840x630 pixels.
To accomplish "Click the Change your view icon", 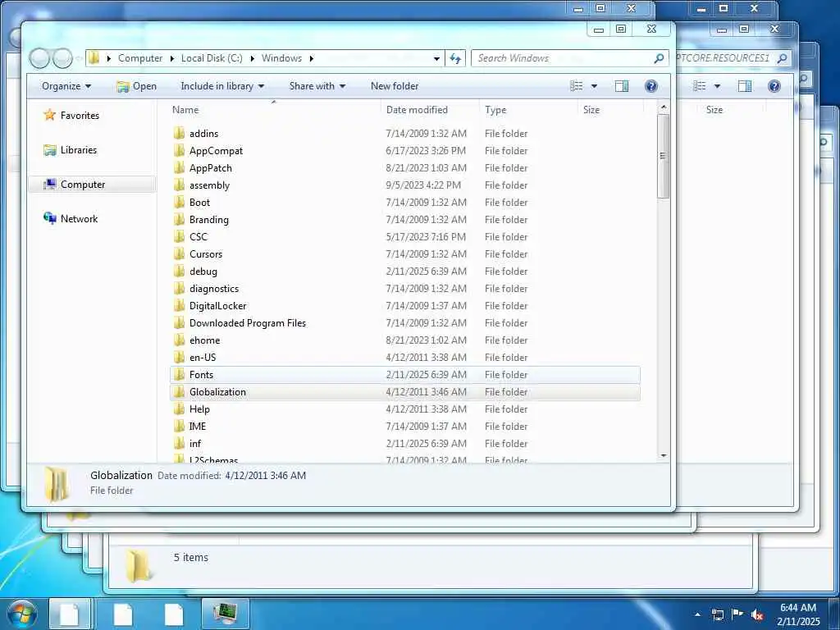I will (x=577, y=85).
